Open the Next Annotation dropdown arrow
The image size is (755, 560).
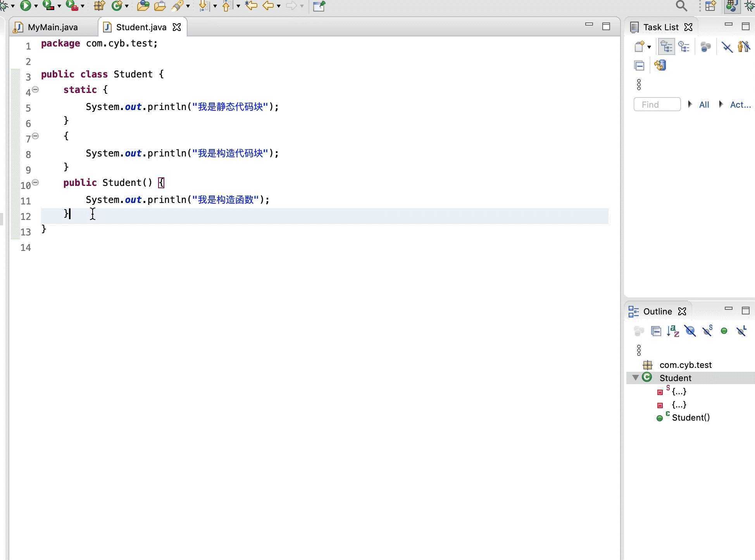point(215,6)
